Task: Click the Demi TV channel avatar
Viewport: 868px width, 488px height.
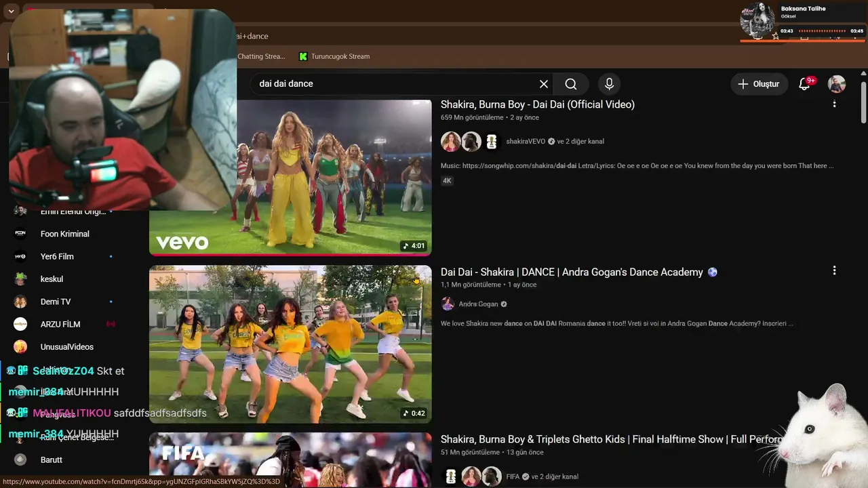Action: (x=20, y=302)
